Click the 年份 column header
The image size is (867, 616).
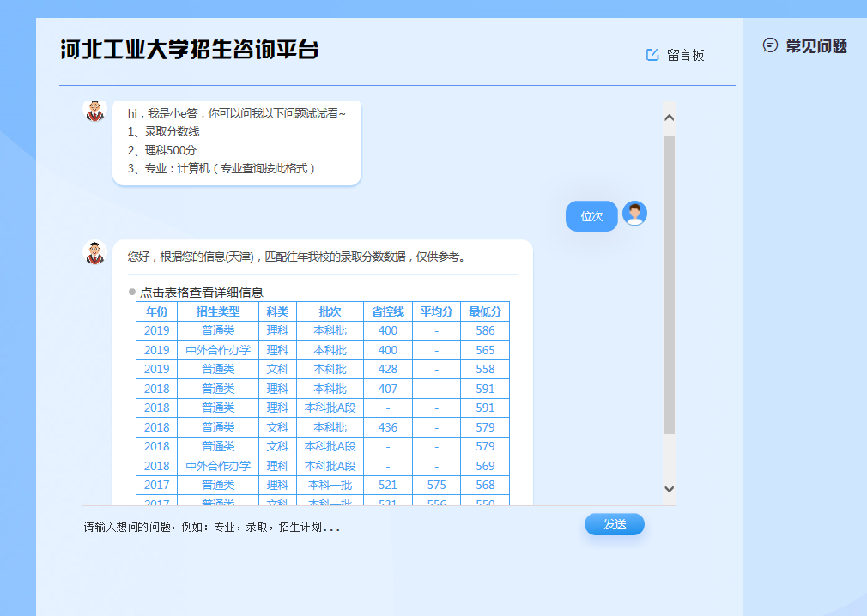click(x=156, y=311)
